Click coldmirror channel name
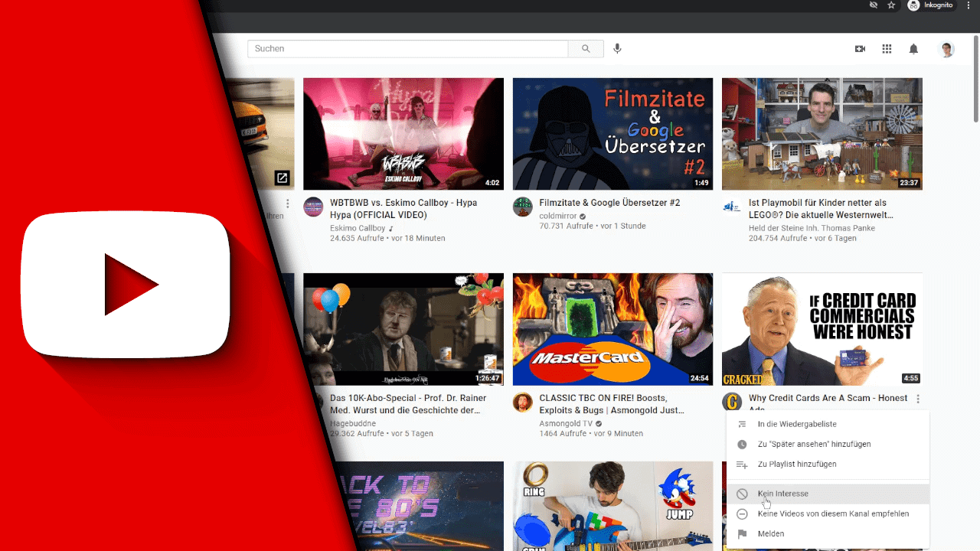980x551 pixels. tap(558, 216)
